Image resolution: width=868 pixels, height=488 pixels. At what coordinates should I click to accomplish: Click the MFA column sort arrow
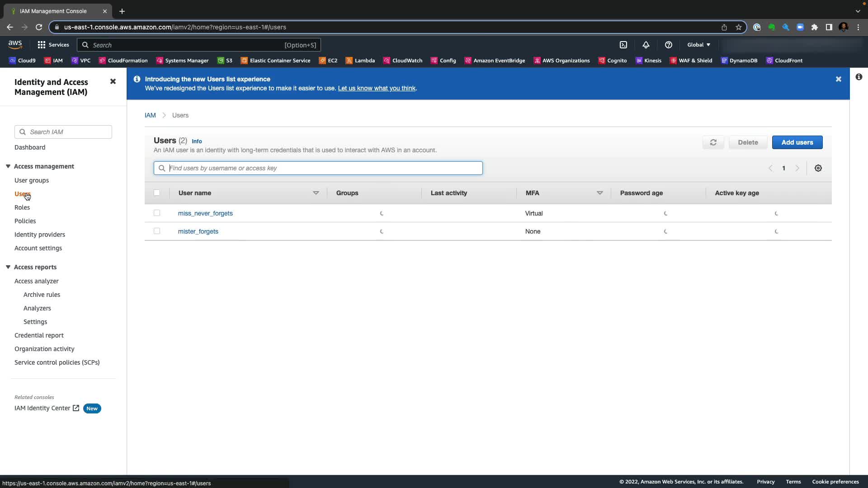tap(599, 193)
